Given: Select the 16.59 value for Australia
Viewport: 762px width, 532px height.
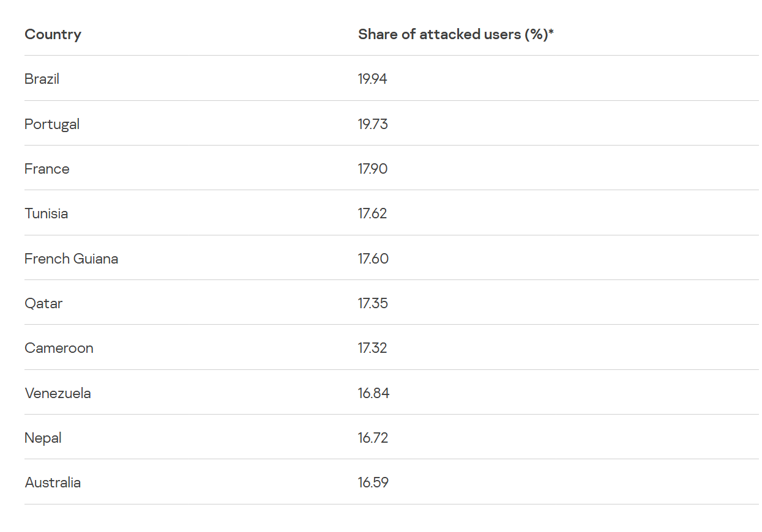Looking at the screenshot, I should click(x=373, y=482).
